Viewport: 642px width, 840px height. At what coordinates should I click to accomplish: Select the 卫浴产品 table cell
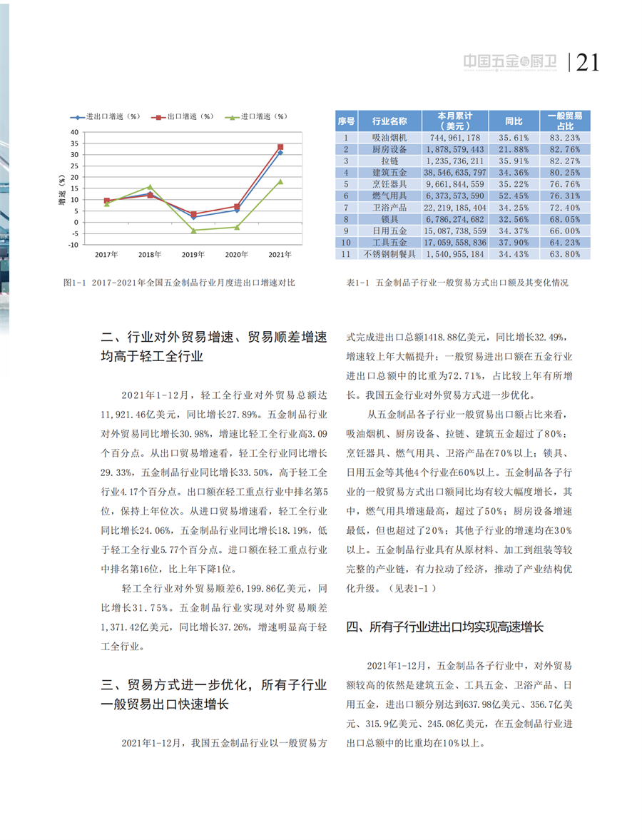point(389,208)
